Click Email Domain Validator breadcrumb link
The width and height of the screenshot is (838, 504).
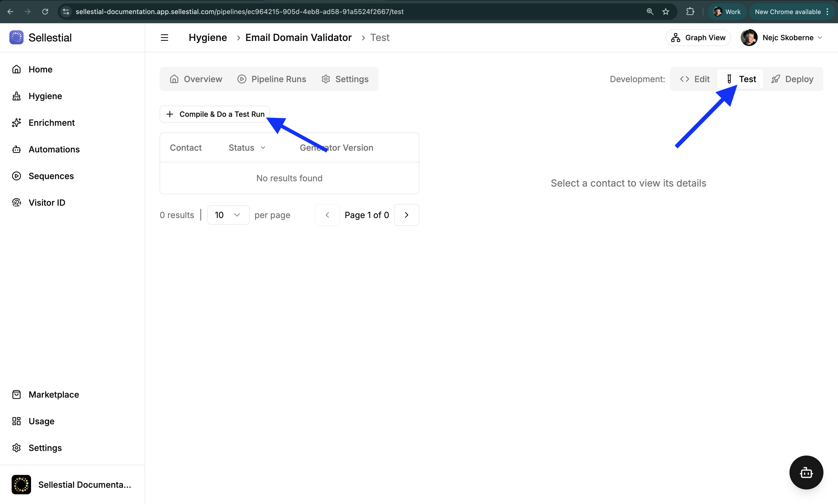[x=298, y=38]
